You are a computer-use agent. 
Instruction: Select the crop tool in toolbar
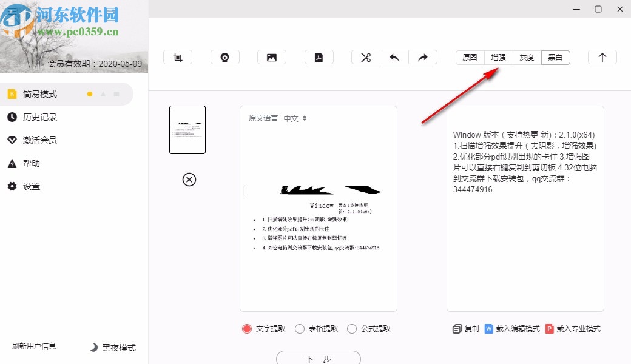[x=178, y=56]
